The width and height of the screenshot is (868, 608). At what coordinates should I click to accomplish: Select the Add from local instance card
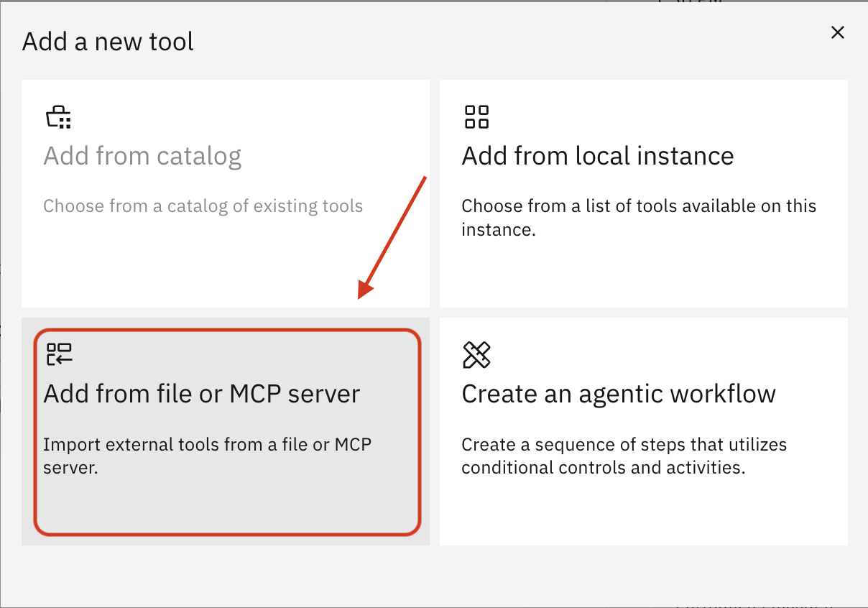pyautogui.click(x=643, y=194)
